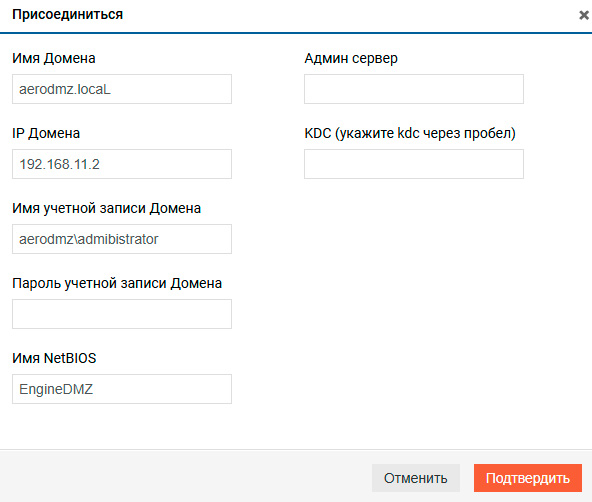The height and width of the screenshot is (502, 592).
Task: Close the Присоединиться dialog
Action: [584, 15]
